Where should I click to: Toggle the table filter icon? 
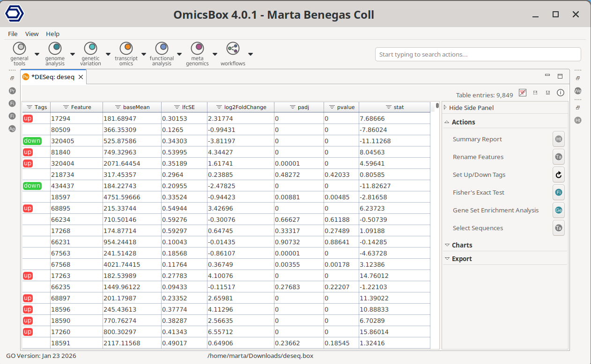[523, 93]
